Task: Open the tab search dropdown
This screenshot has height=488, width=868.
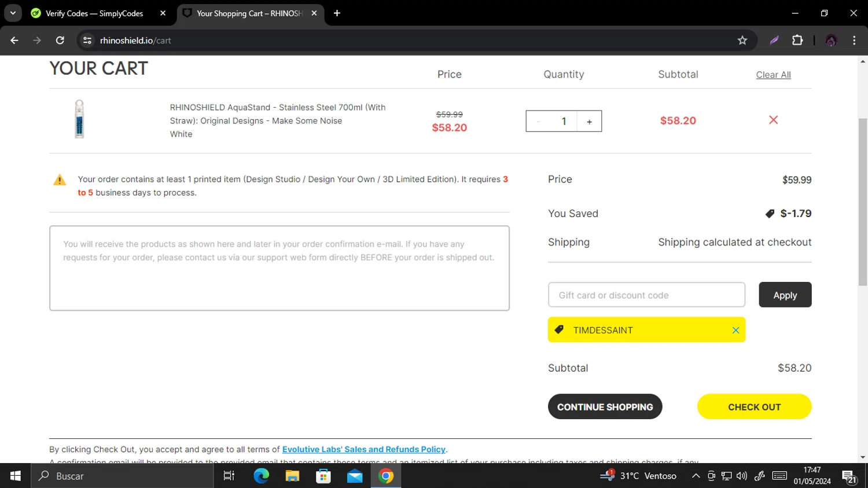Action: tap(13, 13)
